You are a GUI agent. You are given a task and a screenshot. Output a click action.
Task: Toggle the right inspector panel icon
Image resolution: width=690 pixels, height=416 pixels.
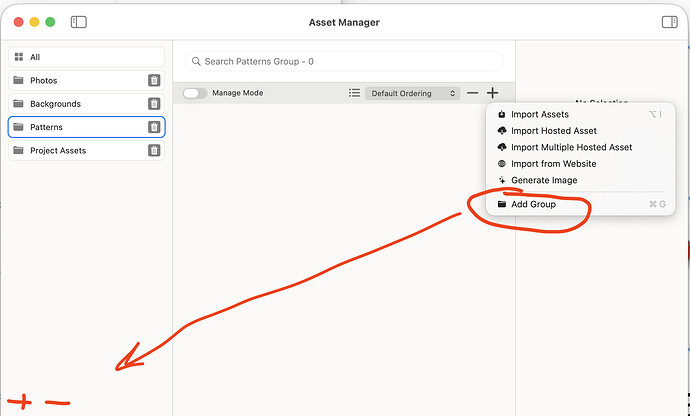669,22
